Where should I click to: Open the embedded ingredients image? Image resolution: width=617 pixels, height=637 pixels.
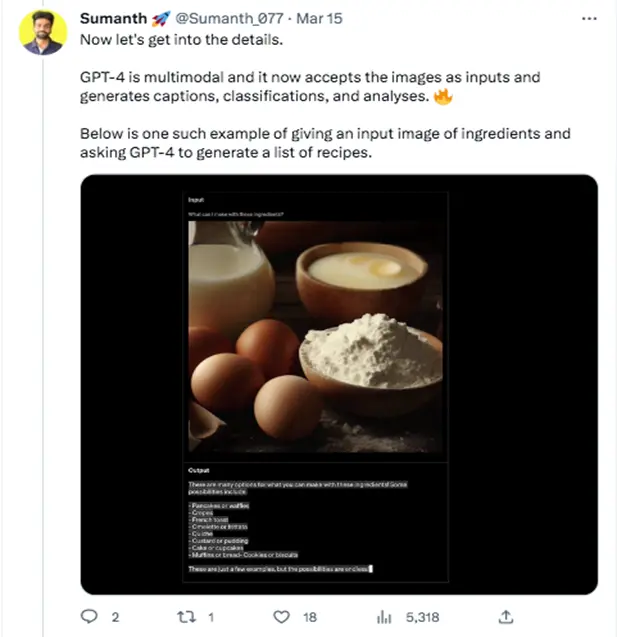click(x=338, y=384)
